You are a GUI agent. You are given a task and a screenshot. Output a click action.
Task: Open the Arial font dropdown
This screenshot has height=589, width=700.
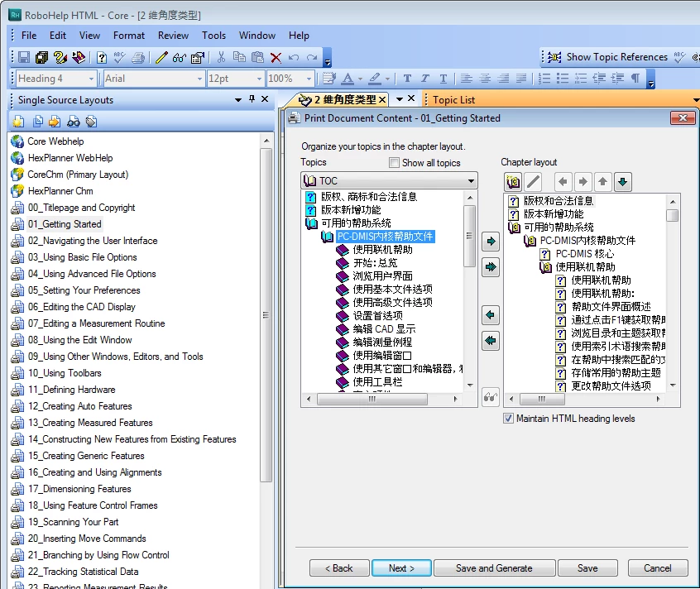pos(199,79)
